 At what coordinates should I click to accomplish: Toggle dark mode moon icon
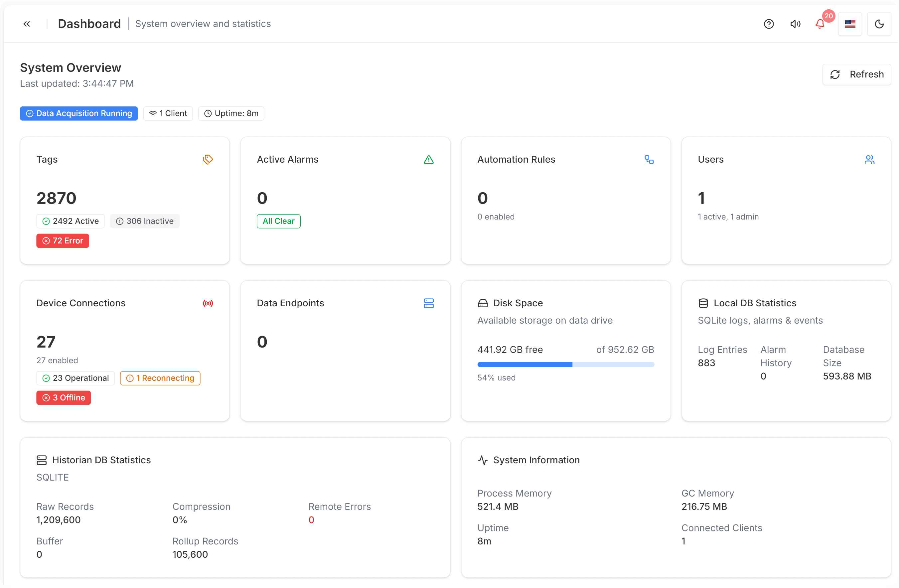(x=879, y=24)
